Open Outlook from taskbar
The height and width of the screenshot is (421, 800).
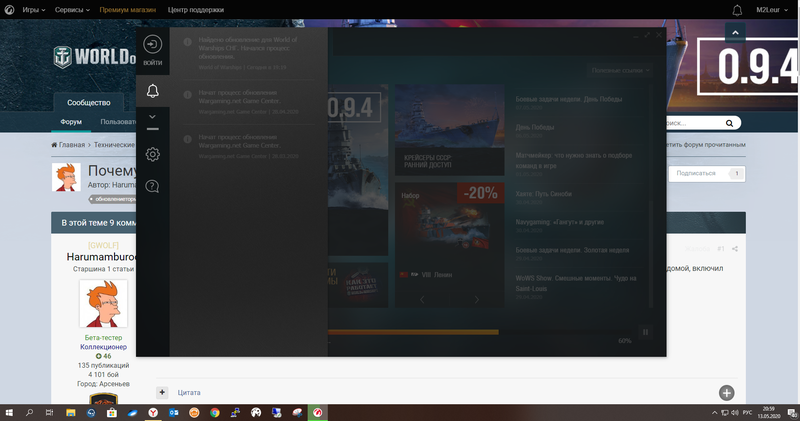(173, 413)
